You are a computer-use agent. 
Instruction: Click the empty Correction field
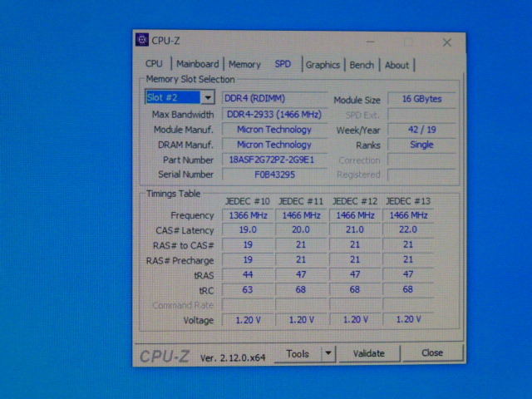[x=421, y=160]
